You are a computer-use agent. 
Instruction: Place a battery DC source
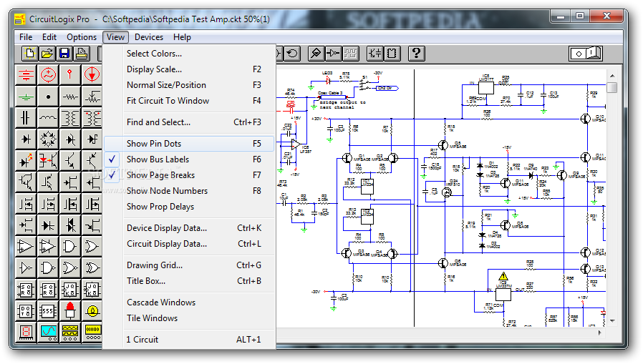(26, 74)
